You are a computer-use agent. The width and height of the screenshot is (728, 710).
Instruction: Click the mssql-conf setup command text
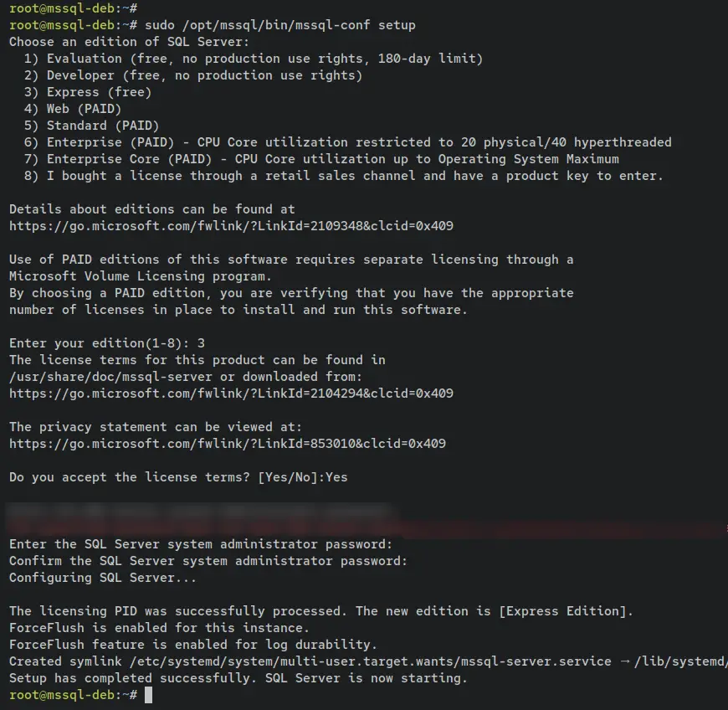click(280, 25)
